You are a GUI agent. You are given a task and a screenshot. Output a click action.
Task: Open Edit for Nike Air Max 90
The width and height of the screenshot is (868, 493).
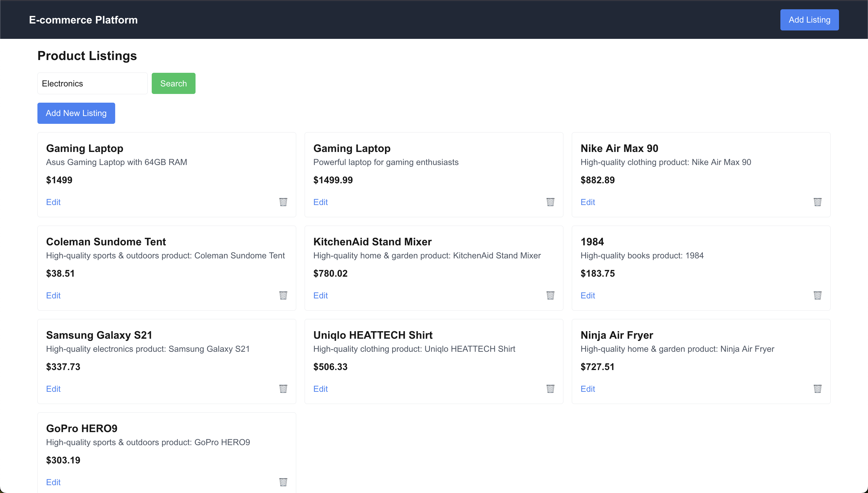pos(587,202)
